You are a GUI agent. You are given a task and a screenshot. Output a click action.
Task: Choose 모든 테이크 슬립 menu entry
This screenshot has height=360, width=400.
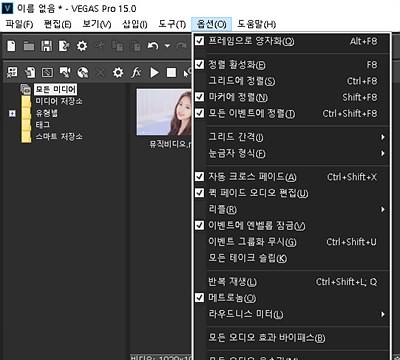point(291,258)
